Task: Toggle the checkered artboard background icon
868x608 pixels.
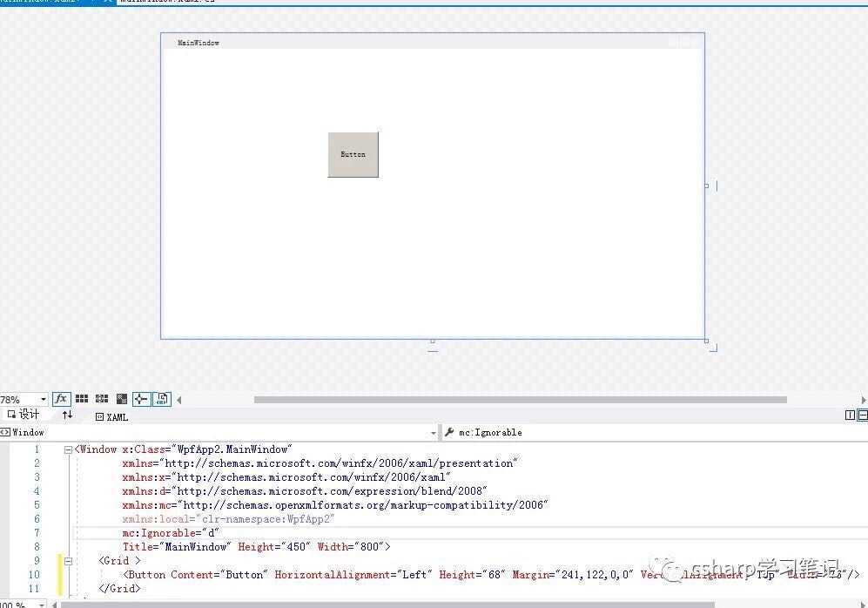Action: [x=122, y=399]
